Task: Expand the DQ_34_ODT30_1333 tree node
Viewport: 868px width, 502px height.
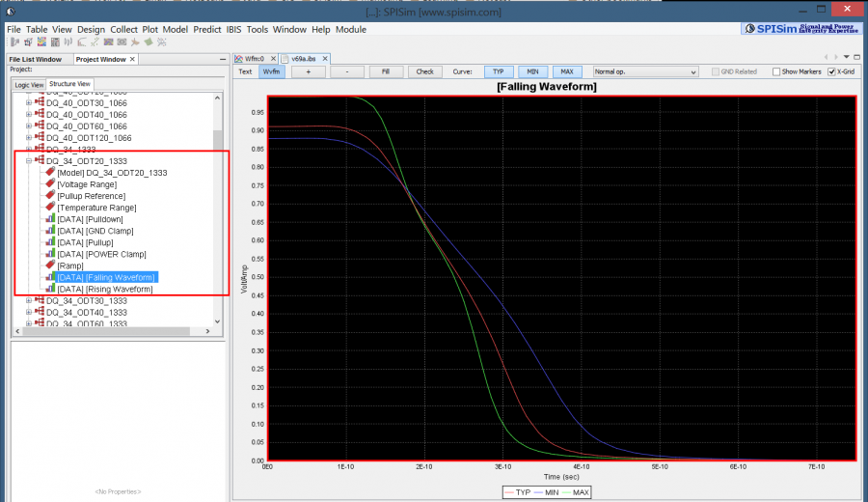Action: [x=29, y=300]
